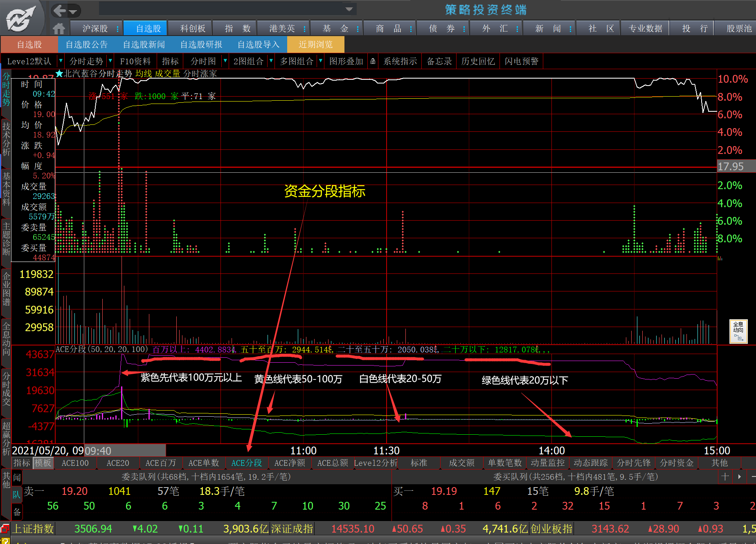Click the 09:40 time marker on the timeline
Viewport: 756px width, 544px height.
[98, 451]
